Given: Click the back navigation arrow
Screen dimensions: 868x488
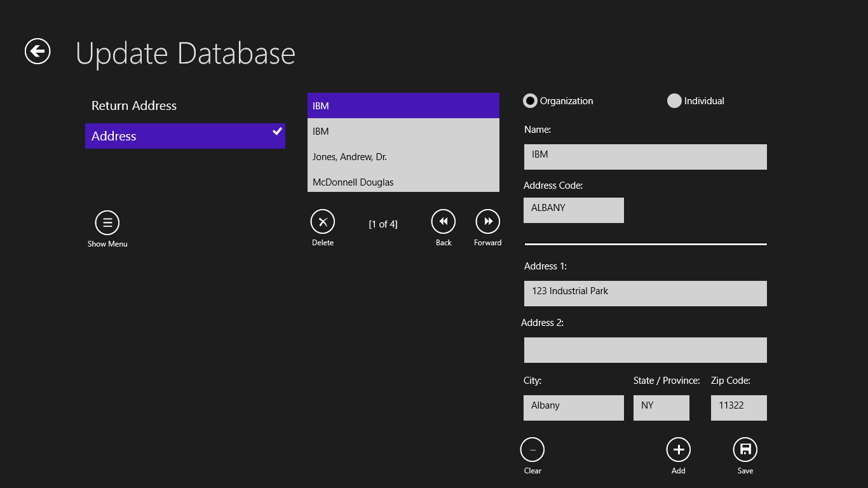Looking at the screenshot, I should (x=36, y=51).
